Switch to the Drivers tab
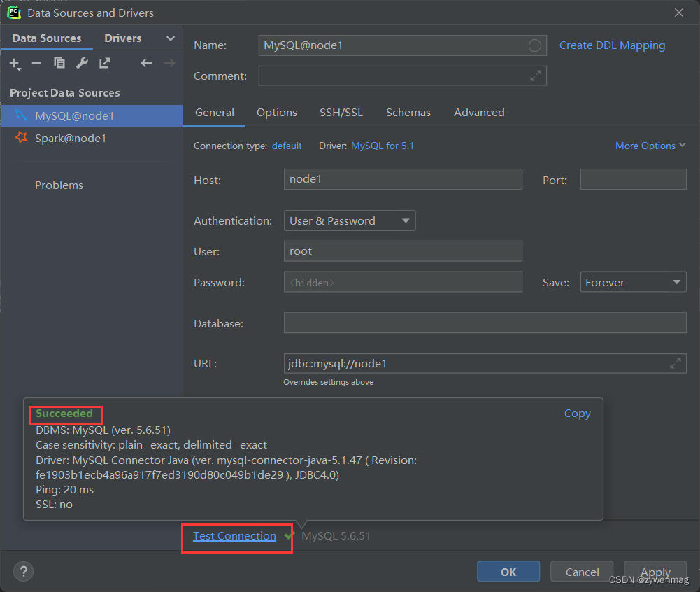The width and height of the screenshot is (700, 592). coord(122,38)
